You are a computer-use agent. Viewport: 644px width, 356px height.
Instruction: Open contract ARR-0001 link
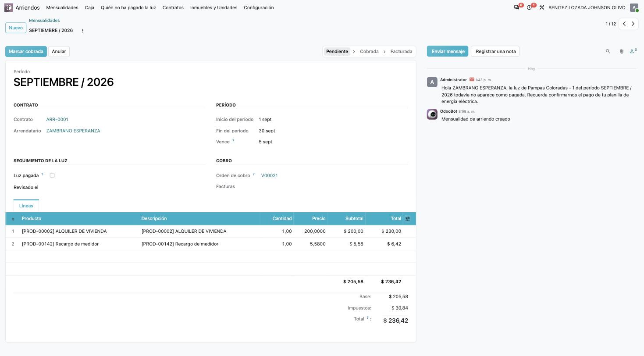(57, 119)
